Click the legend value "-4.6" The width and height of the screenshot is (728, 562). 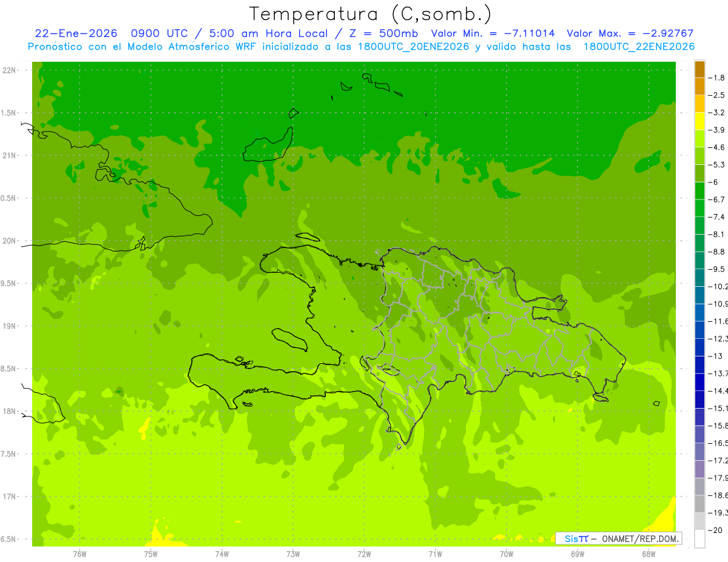pyautogui.click(x=718, y=147)
